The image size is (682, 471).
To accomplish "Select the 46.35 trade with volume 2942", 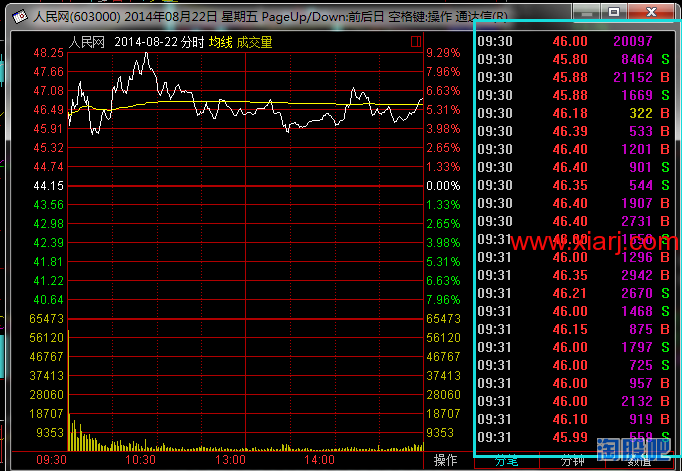I will click(x=574, y=275).
